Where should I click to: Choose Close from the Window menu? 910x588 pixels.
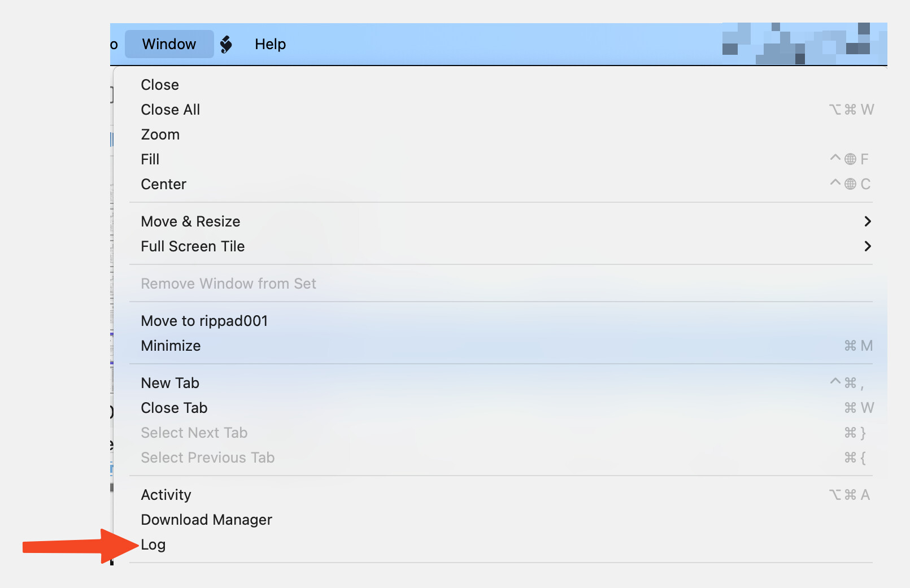tap(160, 85)
